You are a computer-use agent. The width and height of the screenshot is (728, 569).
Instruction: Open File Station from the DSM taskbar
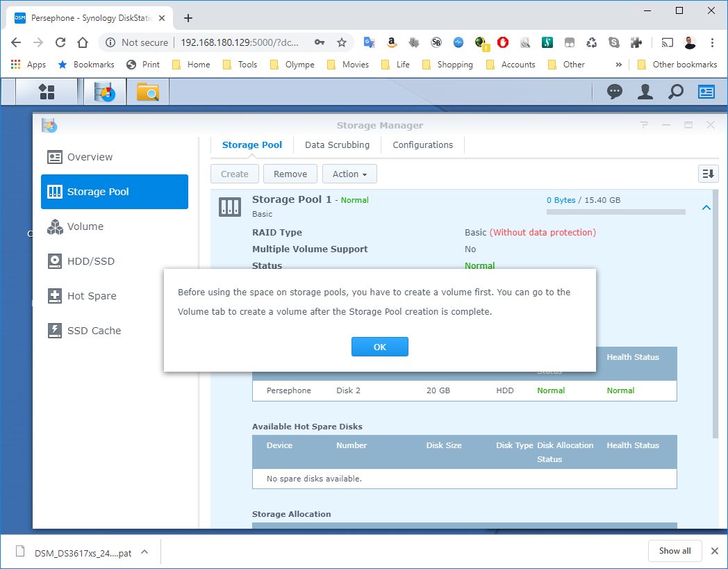(148, 92)
